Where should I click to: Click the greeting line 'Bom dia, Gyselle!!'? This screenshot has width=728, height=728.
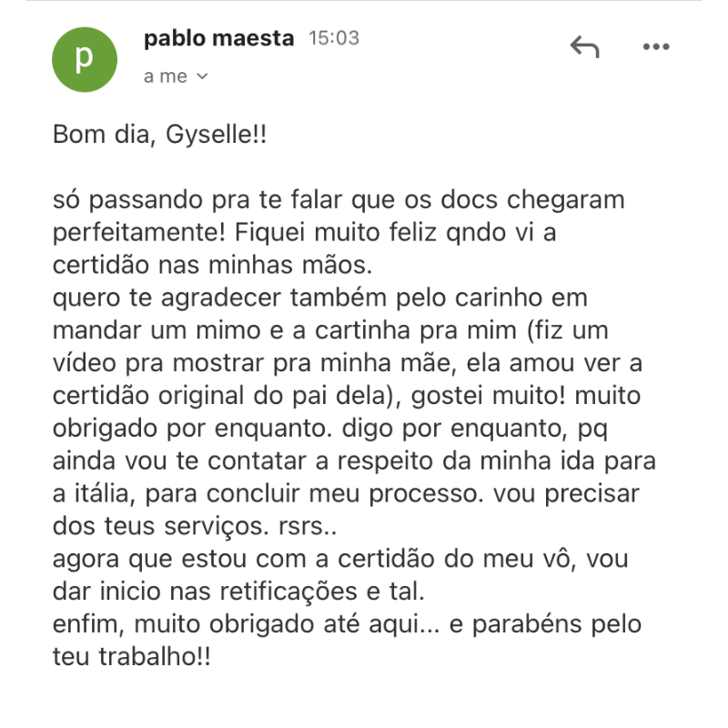[160, 135]
